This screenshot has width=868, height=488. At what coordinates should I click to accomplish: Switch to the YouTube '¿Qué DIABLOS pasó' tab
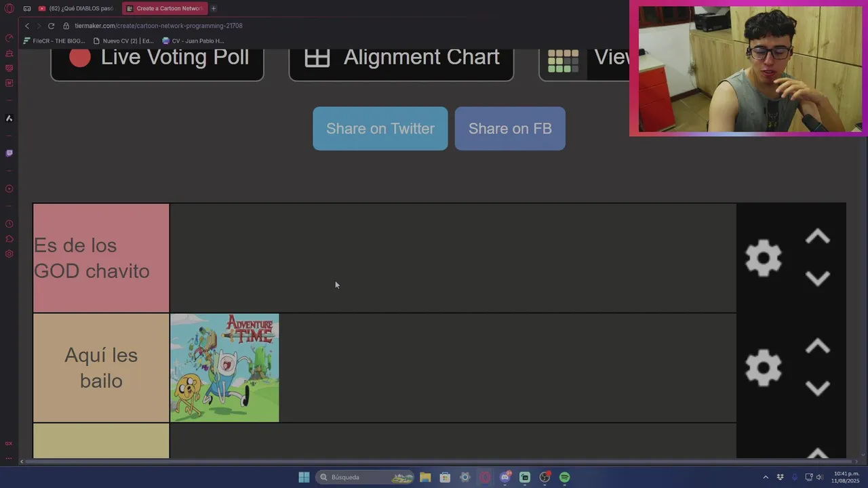[x=76, y=8]
